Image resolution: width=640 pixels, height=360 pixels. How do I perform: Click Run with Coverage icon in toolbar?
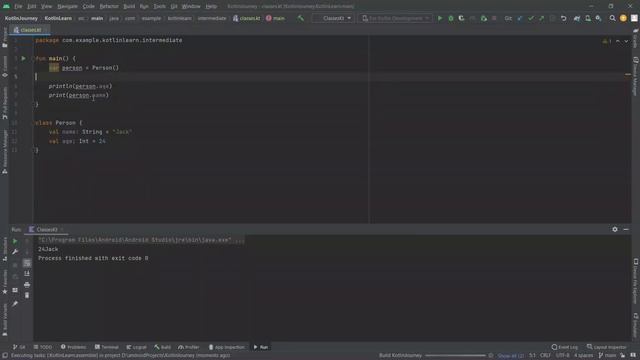point(461,18)
